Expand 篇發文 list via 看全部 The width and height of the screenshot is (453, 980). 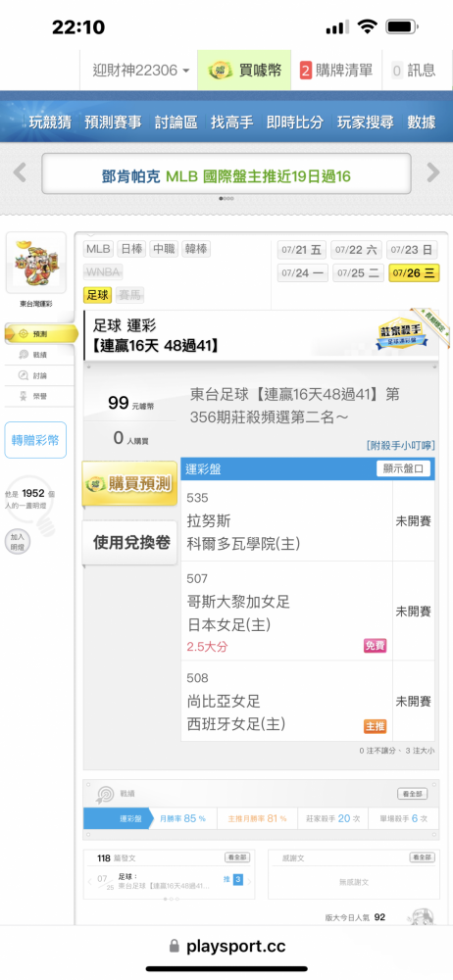tap(237, 858)
